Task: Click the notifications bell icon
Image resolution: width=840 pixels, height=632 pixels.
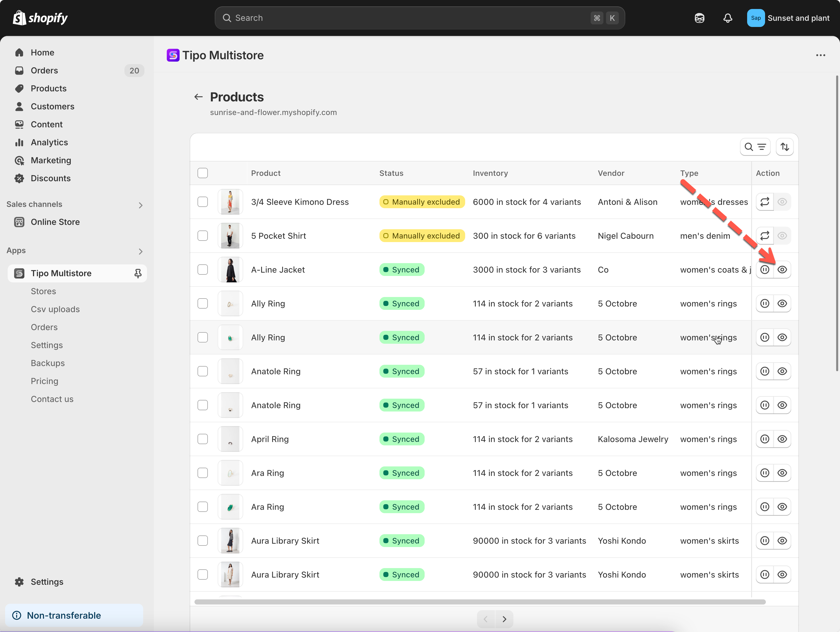Action: [727, 18]
